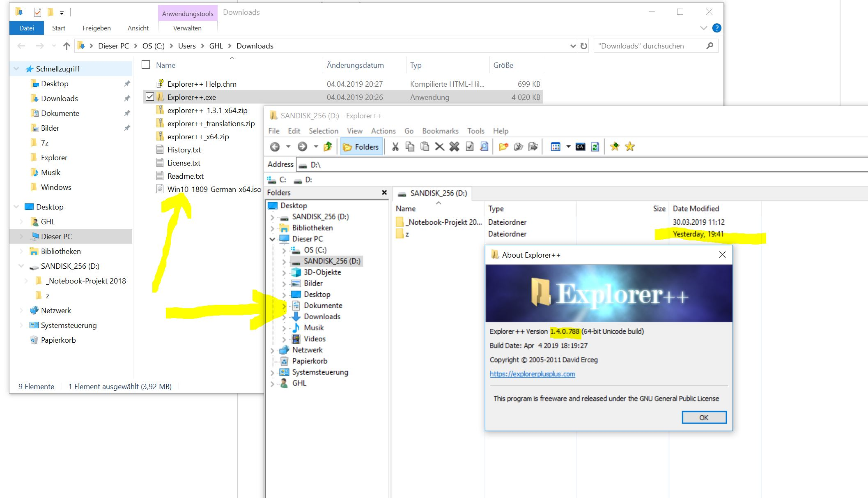
Task: Click the Refresh icon in Explorer++ toolbar
Action: [x=595, y=147]
